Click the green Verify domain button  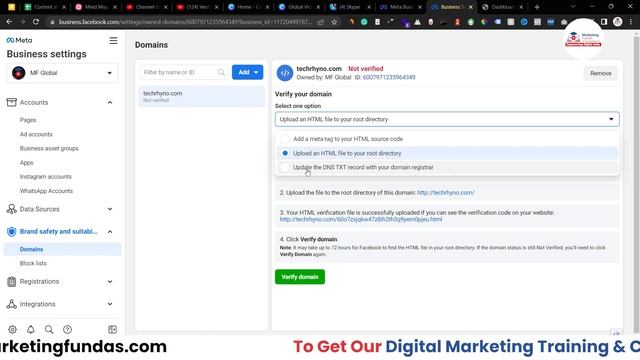[x=300, y=277]
